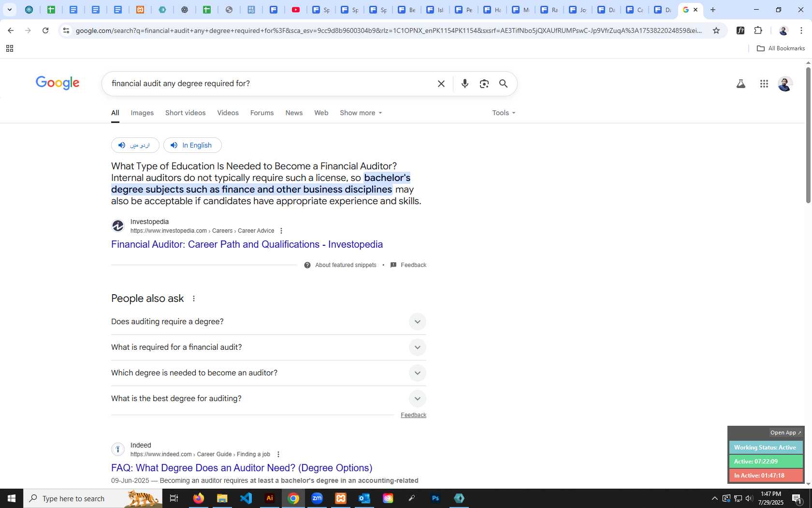Switch to the Web tab
The image size is (812, 508).
(321, 113)
